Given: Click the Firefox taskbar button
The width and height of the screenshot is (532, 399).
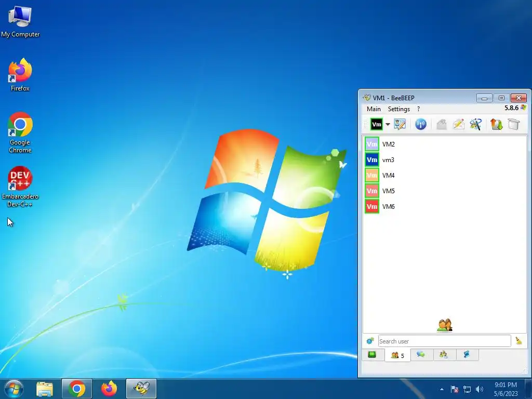Looking at the screenshot, I should [109, 389].
